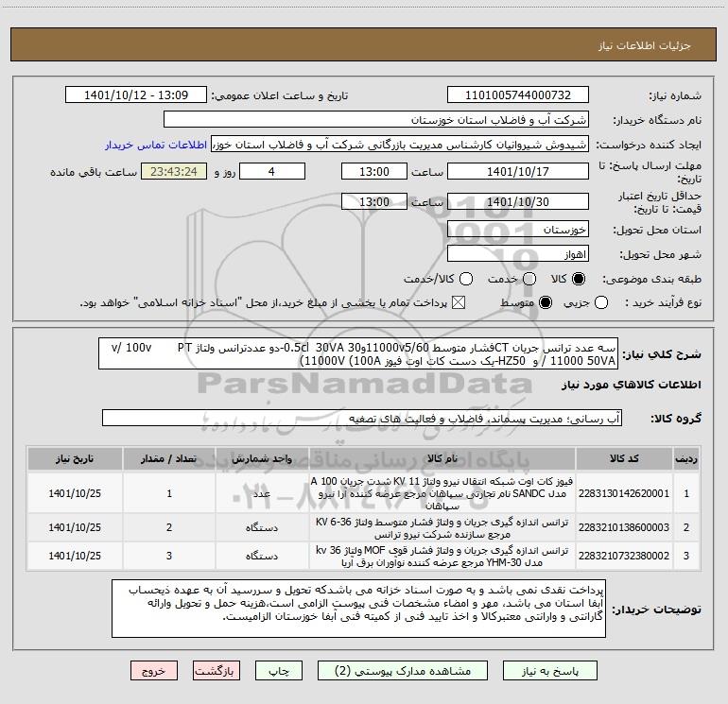
Task: Click the remaining time 23:43:24 field
Action: [174, 171]
